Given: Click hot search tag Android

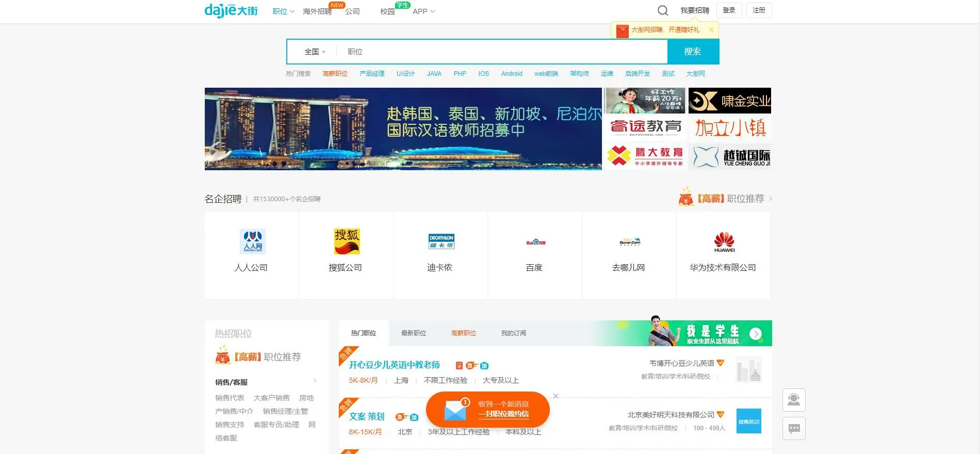Looking at the screenshot, I should [512, 74].
